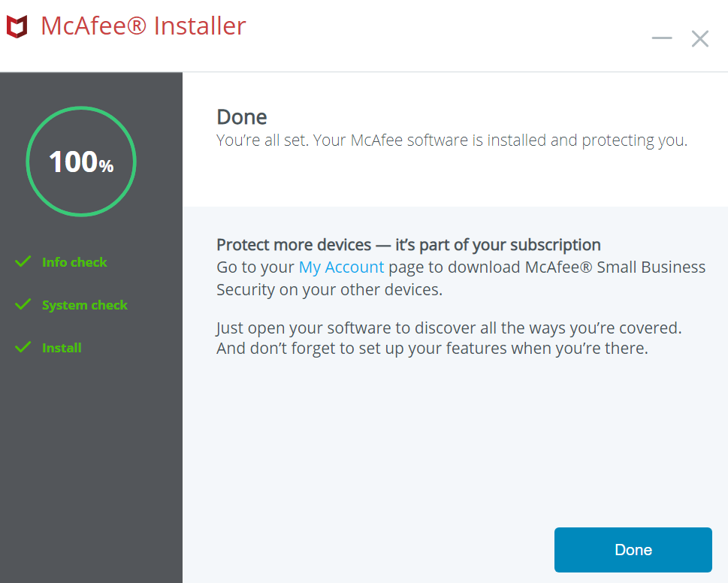Select the Protect more devices heading
The image size is (728, 583).
point(408,244)
